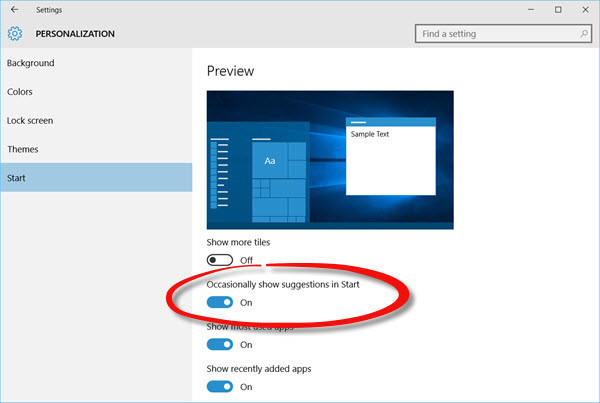Select the Start sidebar item
The height and width of the screenshot is (403, 600).
coord(96,178)
